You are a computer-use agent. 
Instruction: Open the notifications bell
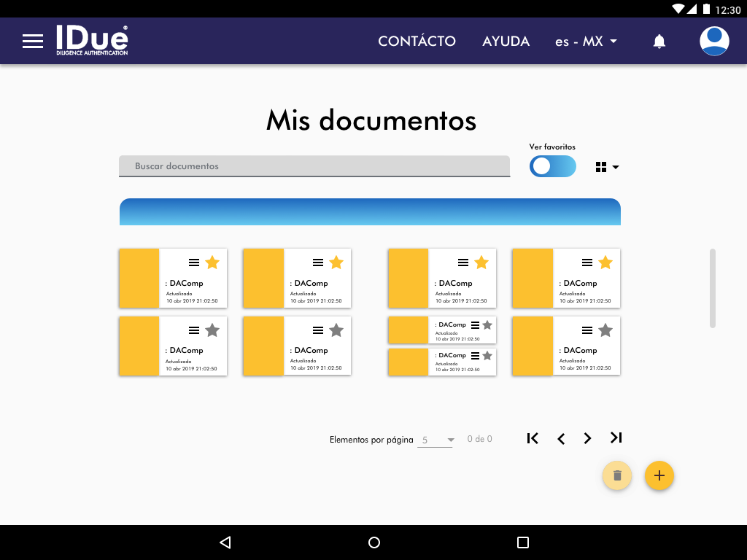tap(659, 42)
